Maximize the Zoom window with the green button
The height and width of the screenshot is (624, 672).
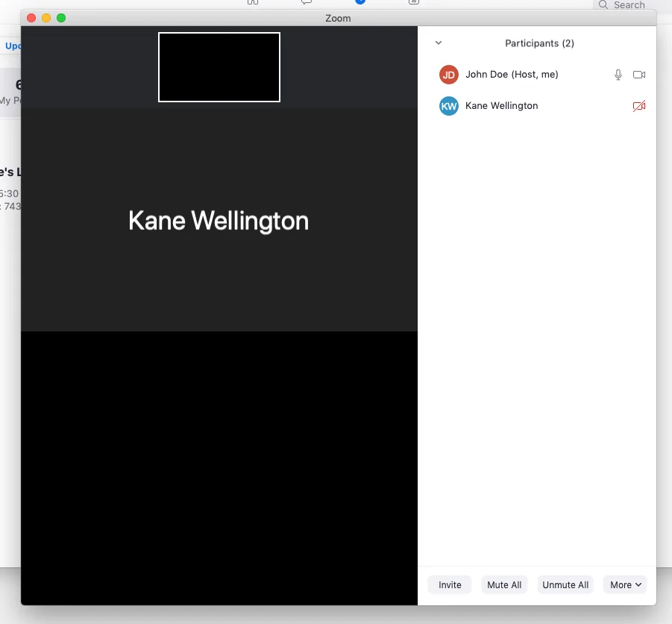[x=61, y=18]
